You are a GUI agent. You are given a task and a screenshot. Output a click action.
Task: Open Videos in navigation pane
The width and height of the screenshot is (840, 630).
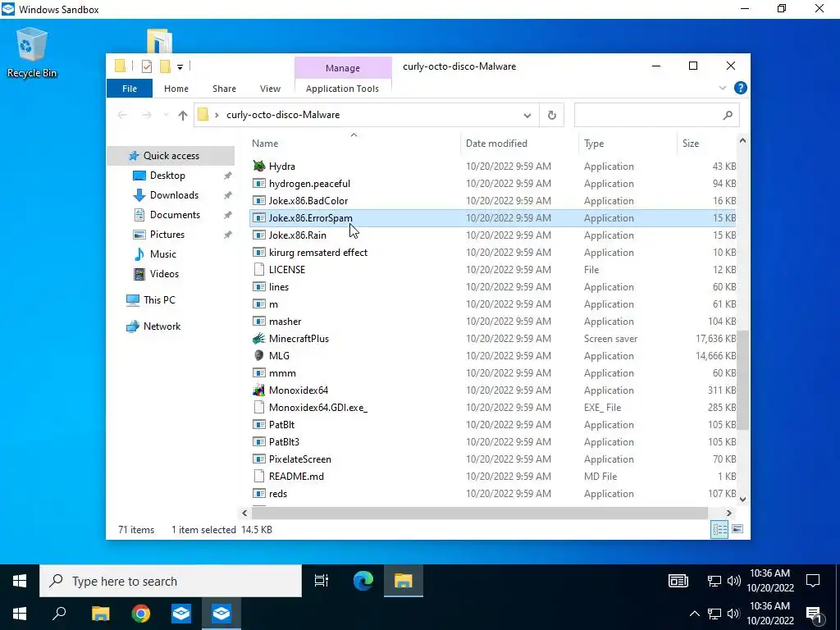164,274
